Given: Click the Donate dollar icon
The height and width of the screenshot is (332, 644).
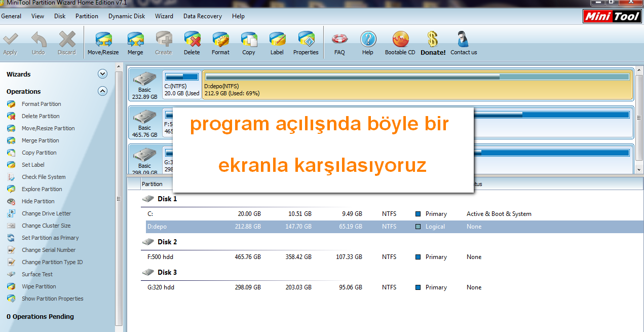Looking at the screenshot, I should (433, 39).
